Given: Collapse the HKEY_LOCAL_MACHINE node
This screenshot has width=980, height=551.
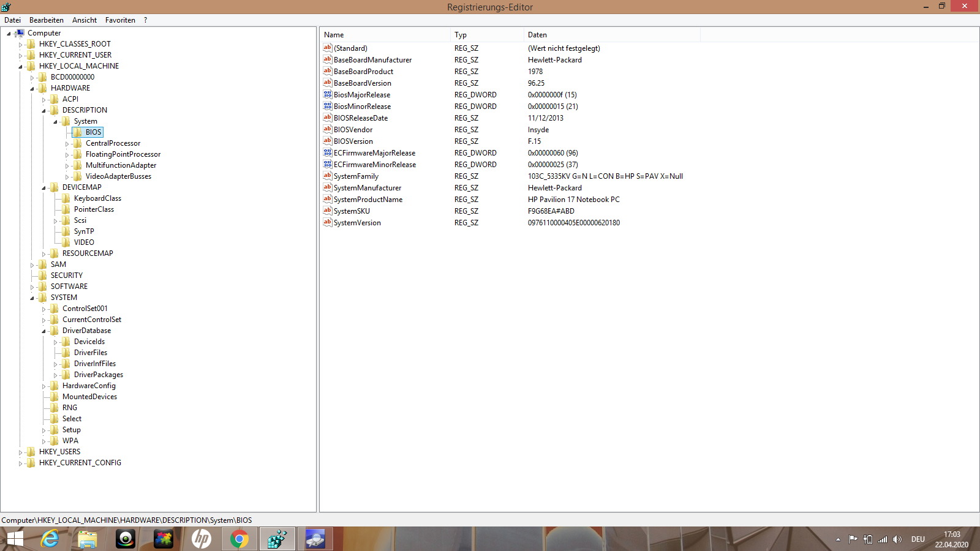Looking at the screenshot, I should [20, 67].
